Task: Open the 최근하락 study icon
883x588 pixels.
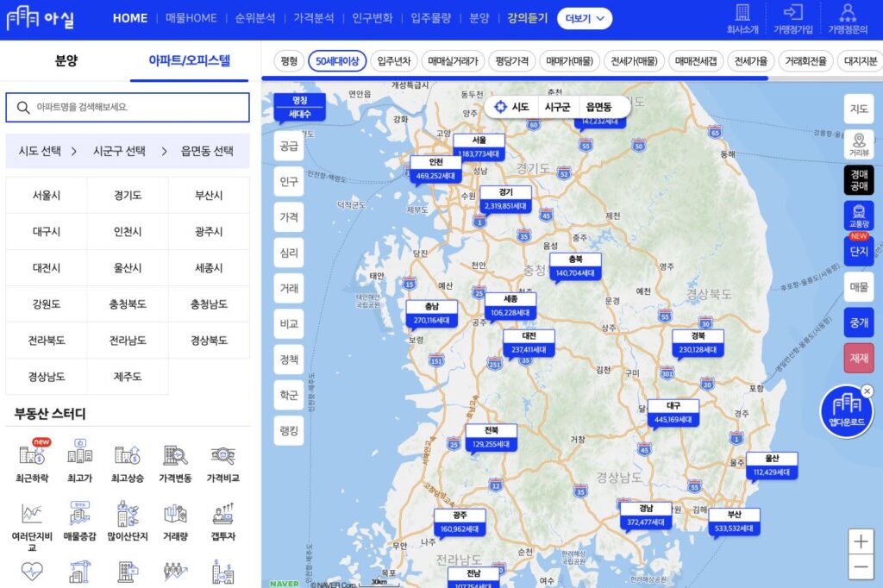Action: pos(32,454)
